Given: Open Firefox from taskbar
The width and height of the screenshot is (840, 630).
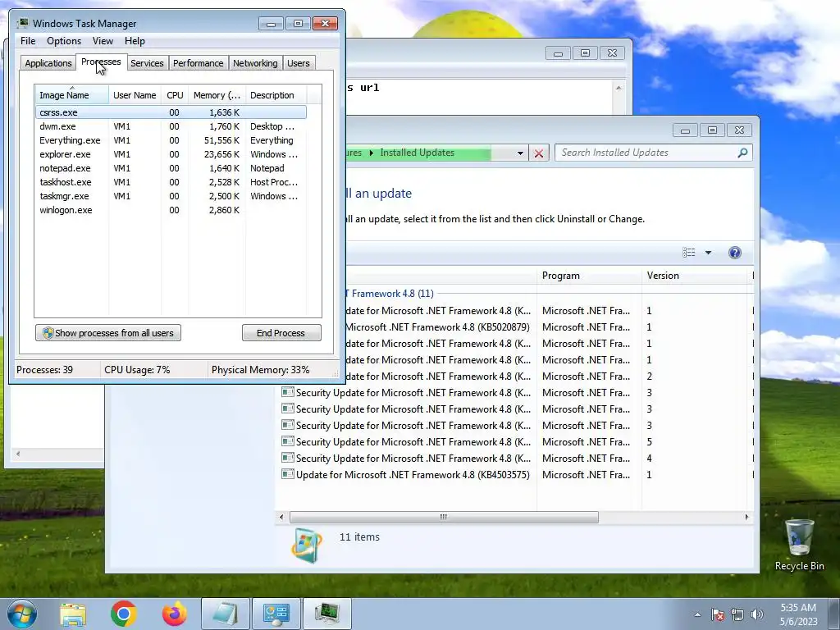Looking at the screenshot, I should 175,614.
